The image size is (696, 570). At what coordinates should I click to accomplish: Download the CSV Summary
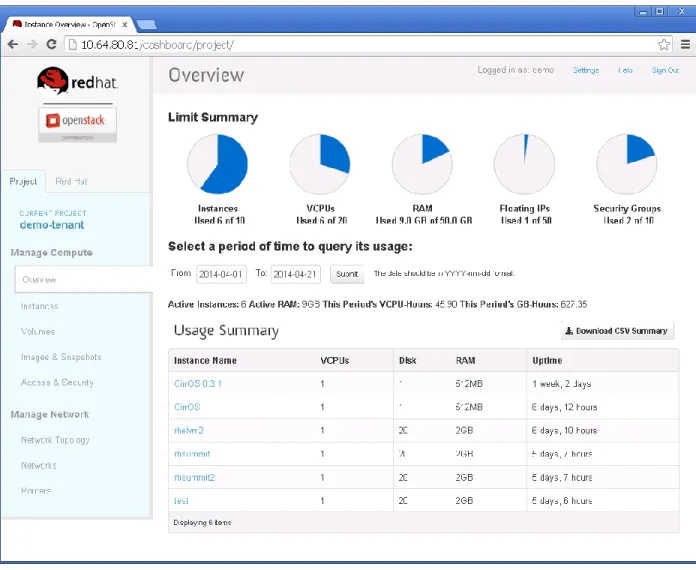pos(617,331)
